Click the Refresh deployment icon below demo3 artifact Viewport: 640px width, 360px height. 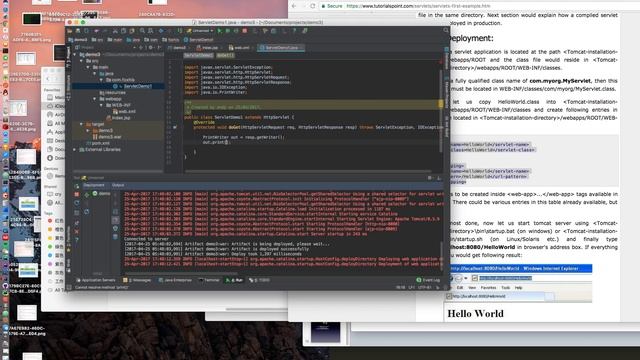[87, 212]
